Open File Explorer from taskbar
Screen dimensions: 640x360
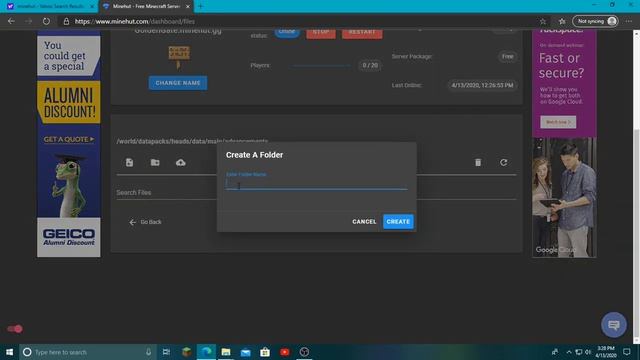click(x=226, y=352)
